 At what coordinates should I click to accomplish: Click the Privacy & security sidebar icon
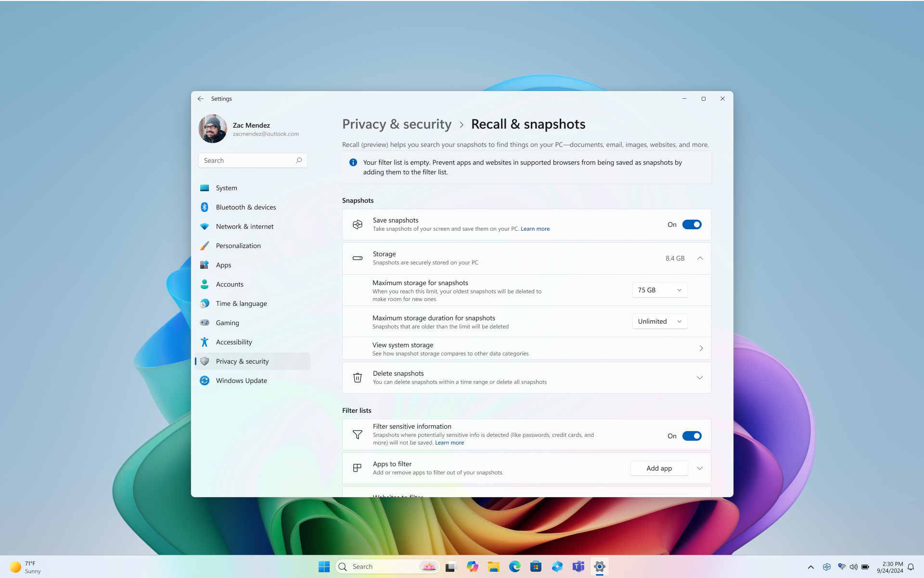pyautogui.click(x=204, y=361)
